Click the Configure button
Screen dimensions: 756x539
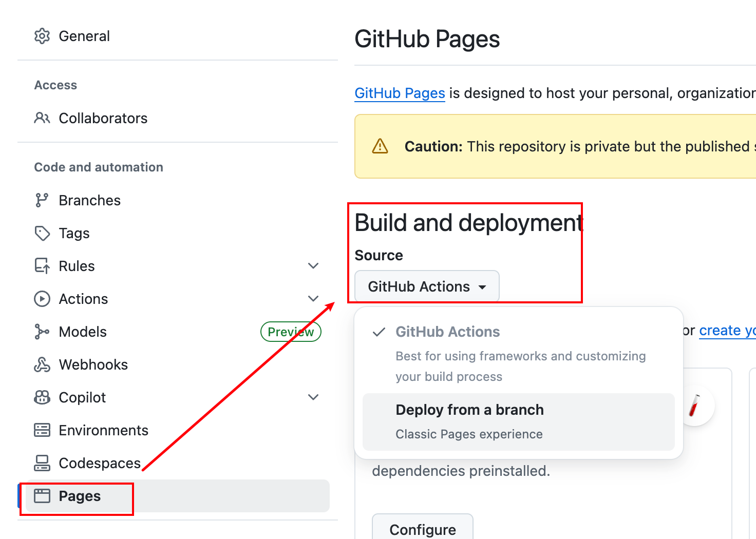coord(423,527)
